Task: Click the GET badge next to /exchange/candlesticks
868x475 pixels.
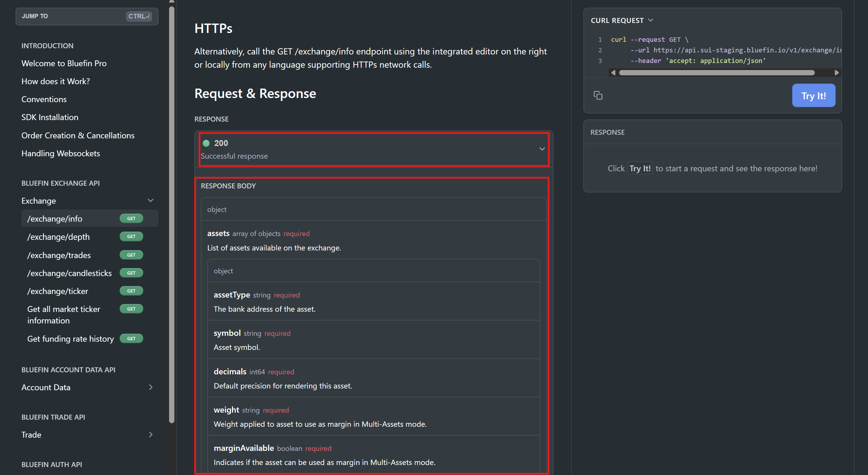Action: 131,273
